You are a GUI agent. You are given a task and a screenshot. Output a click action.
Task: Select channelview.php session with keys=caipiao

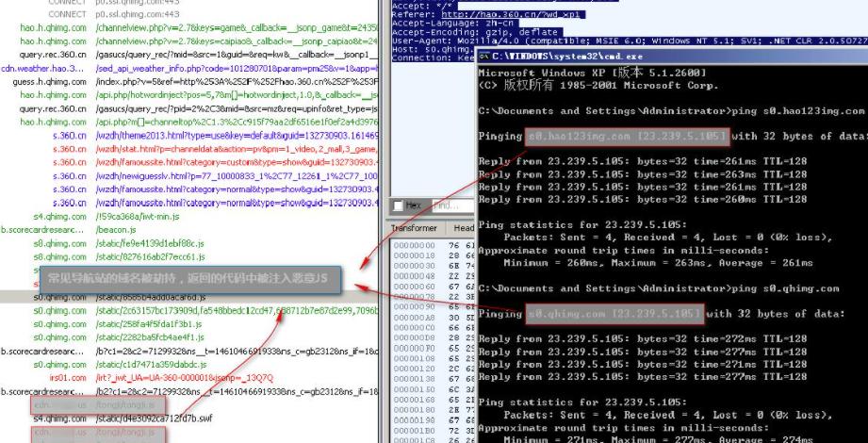click(189, 41)
